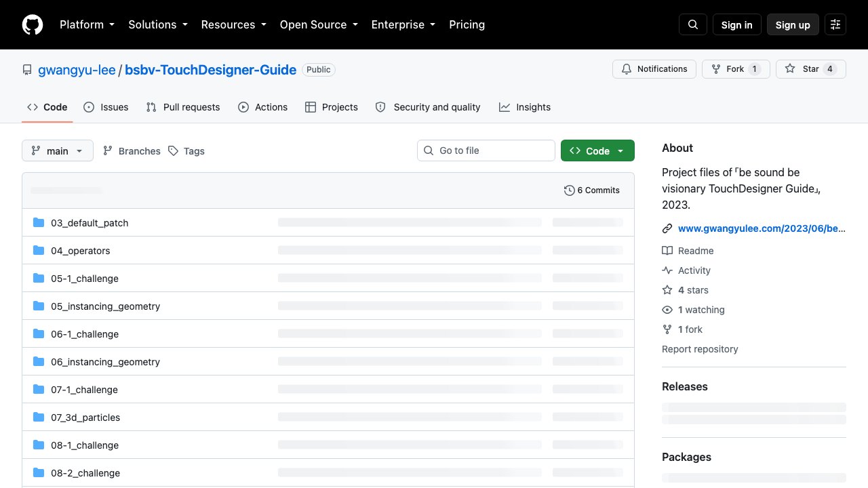Viewport: 868px width, 488px height.
Task: Open the main branch selector dropdown
Action: click(x=58, y=150)
